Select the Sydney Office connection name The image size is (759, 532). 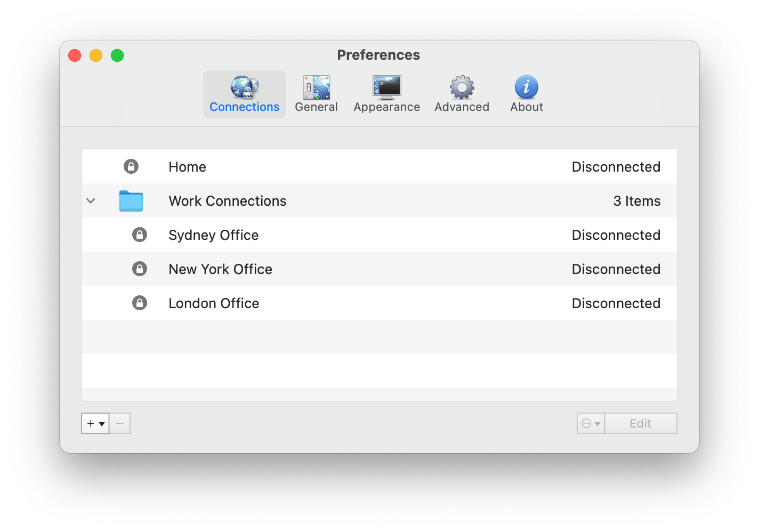tap(214, 236)
